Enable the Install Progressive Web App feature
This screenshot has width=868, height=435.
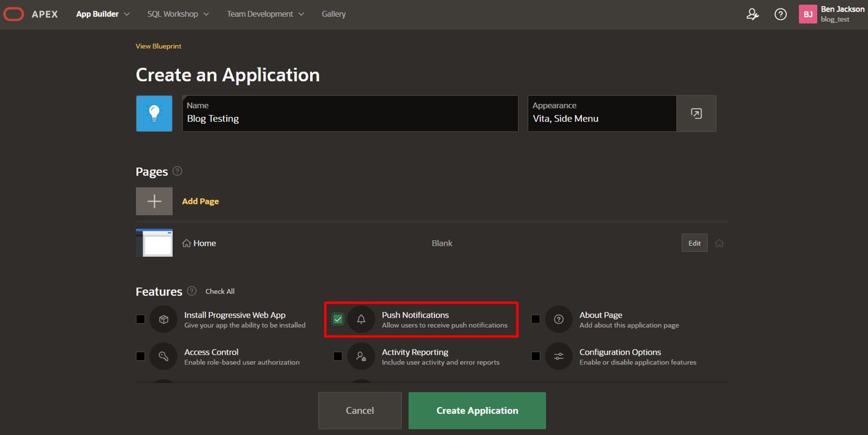click(140, 319)
